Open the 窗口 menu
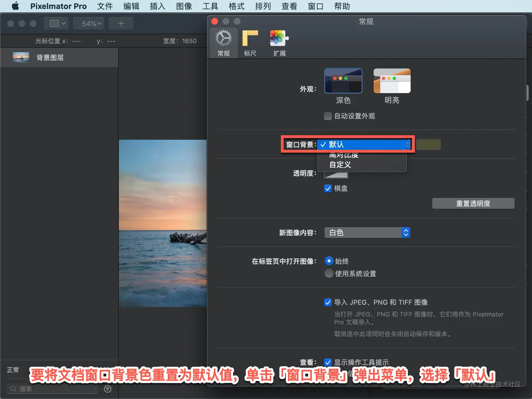This screenshot has width=532, height=399. pos(316,6)
